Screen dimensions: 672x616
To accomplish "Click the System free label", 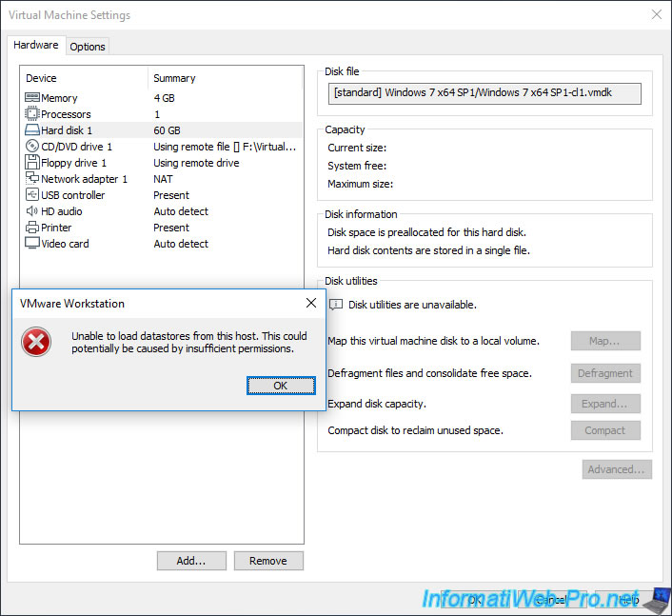I will coord(357,166).
